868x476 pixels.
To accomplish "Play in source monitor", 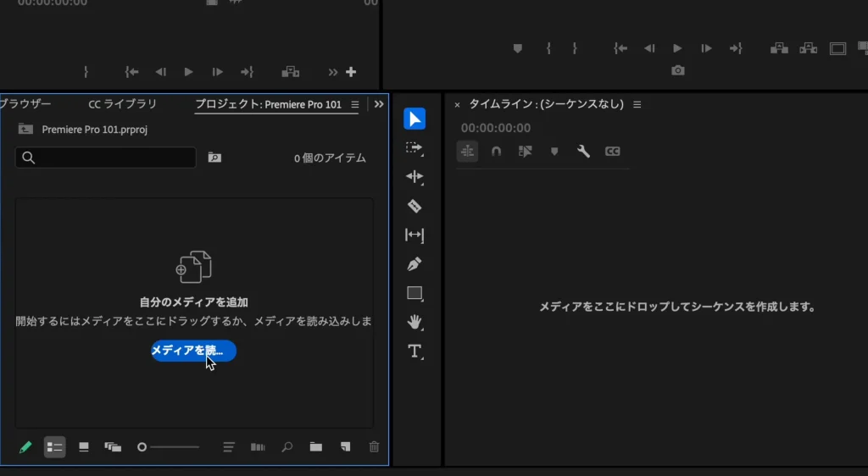I will coord(188,72).
